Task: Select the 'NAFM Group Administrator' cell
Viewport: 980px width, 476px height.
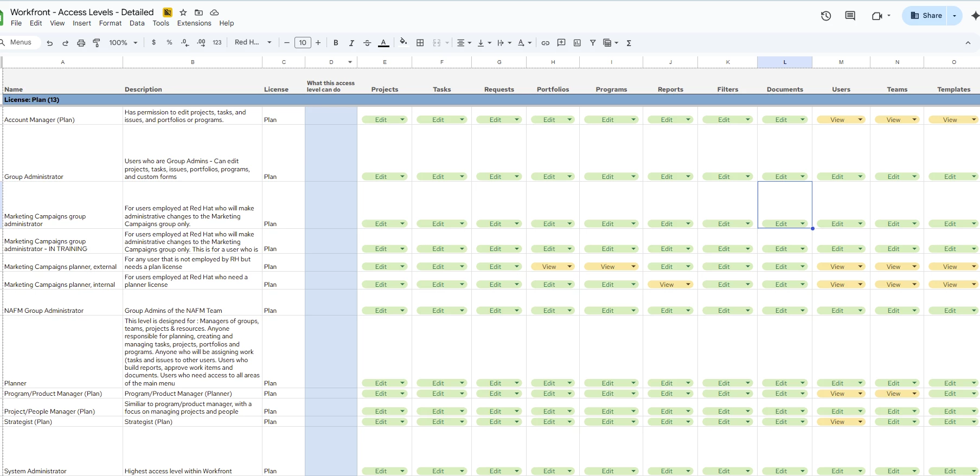Action: click(x=62, y=303)
